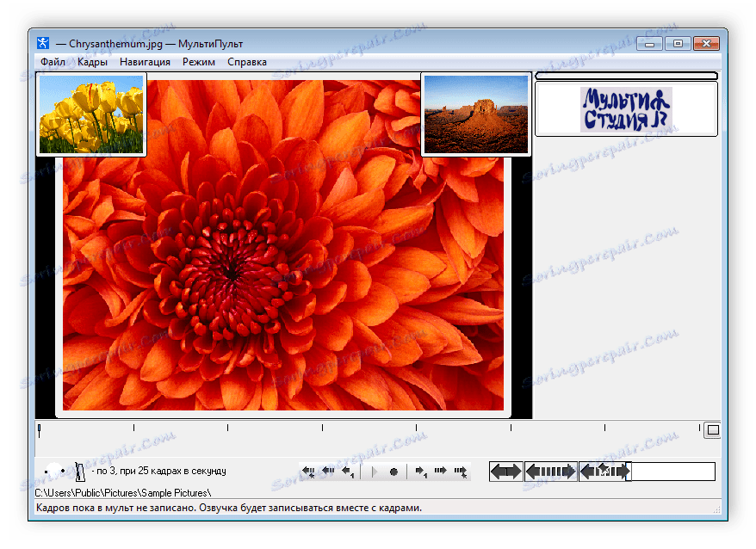Viewport: 756px width, 549px height.
Task: Skip forward several frames
Action: pyautogui.click(x=441, y=472)
